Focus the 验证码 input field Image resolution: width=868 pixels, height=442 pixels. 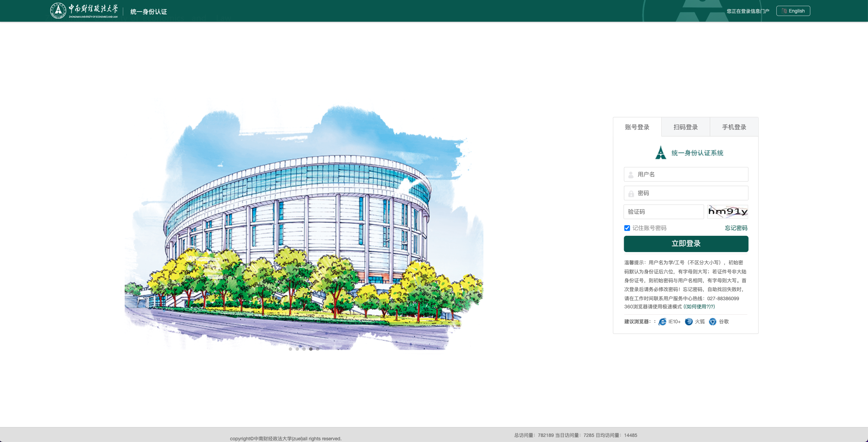663,212
